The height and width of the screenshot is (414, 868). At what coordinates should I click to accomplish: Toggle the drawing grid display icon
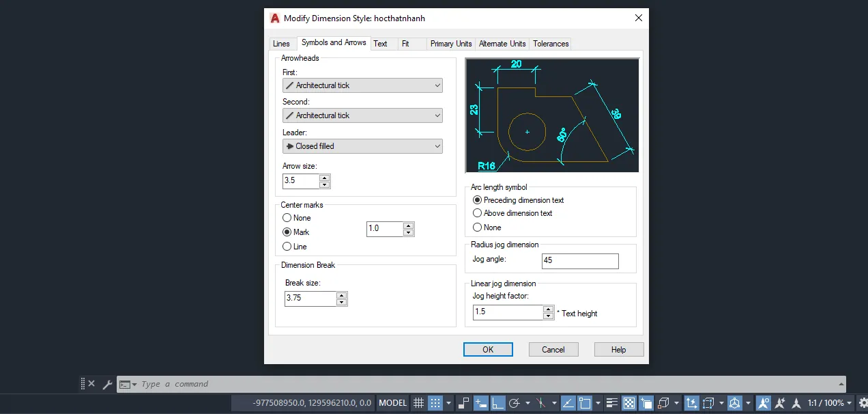coord(418,403)
